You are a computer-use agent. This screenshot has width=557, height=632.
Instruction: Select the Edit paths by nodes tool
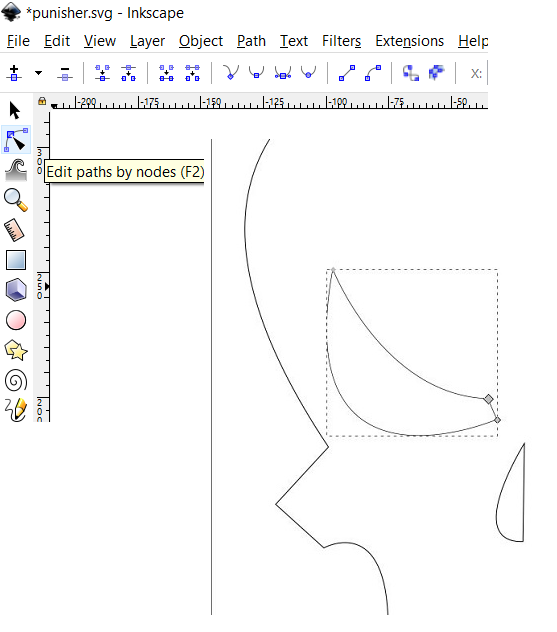coord(16,140)
